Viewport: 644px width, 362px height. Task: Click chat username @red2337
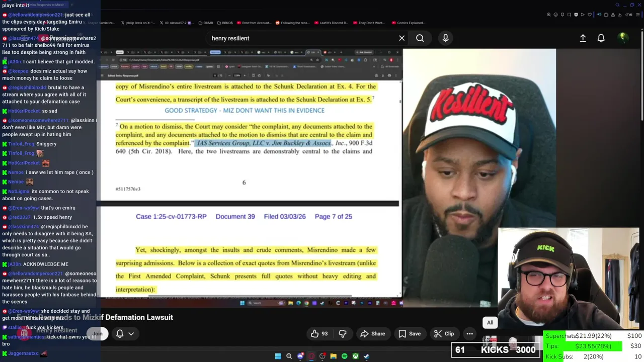point(19,217)
